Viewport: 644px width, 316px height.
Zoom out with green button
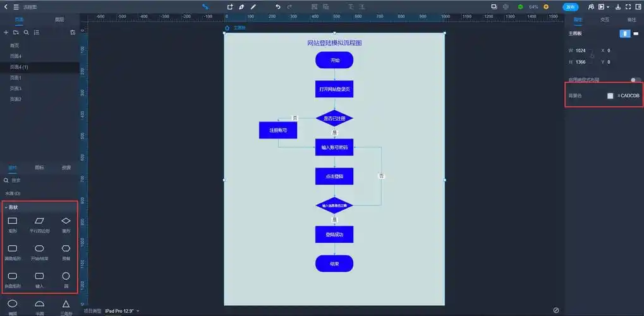pos(520,6)
